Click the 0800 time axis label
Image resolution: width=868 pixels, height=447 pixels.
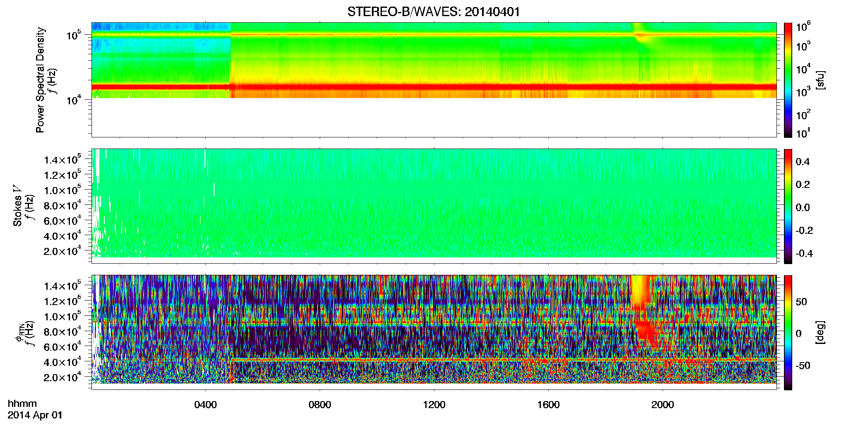click(x=320, y=404)
